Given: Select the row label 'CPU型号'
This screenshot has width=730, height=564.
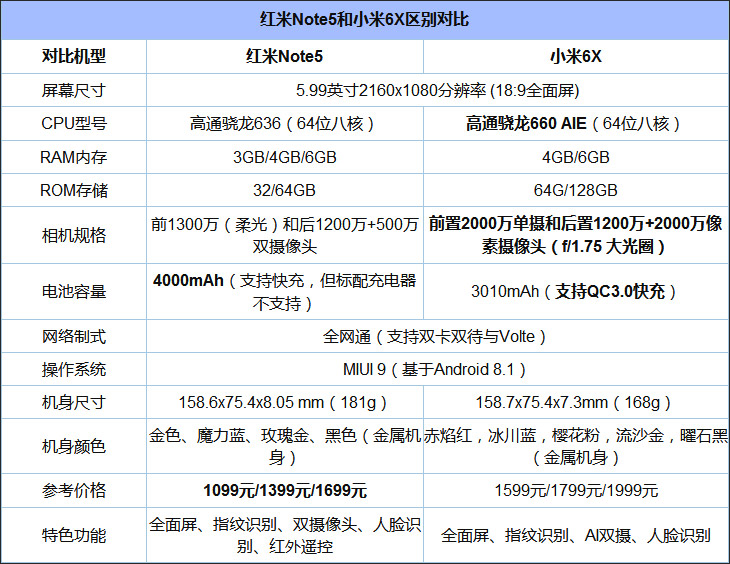Looking at the screenshot, I should click(74, 123).
